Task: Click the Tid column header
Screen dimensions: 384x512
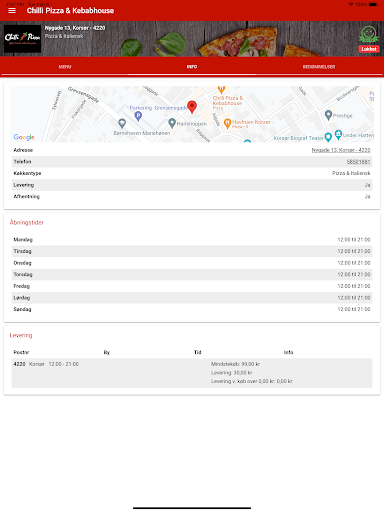Action: click(198, 352)
